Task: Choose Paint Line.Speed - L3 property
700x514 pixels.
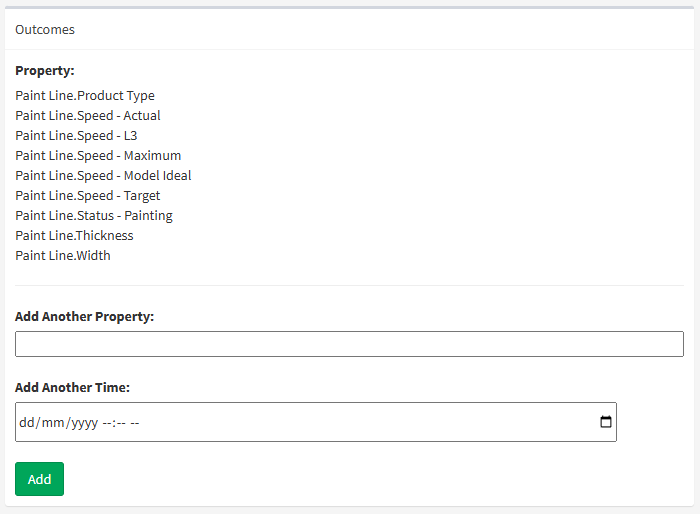Action: tap(76, 136)
